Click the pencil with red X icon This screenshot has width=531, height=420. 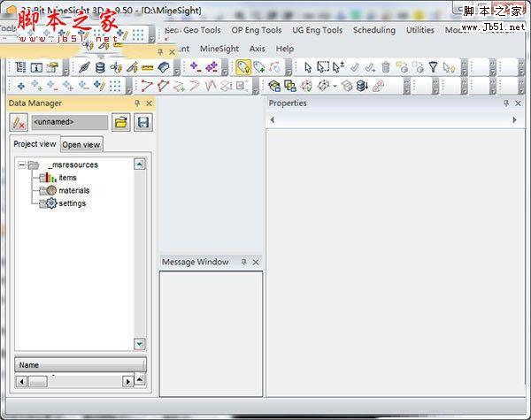click(x=19, y=123)
